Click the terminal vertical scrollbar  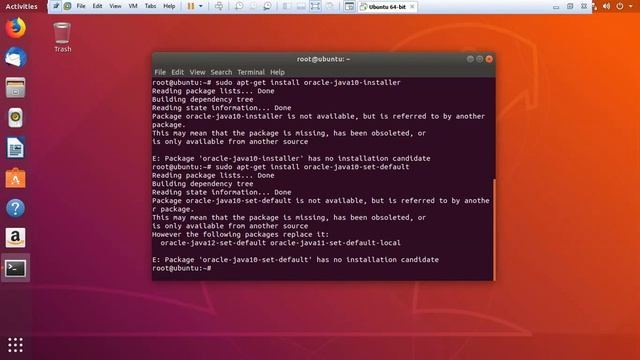click(x=494, y=230)
